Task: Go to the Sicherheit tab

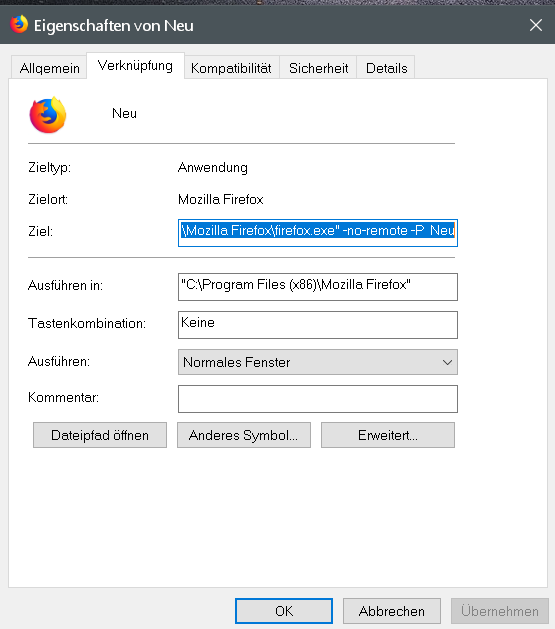Action: pos(318,68)
